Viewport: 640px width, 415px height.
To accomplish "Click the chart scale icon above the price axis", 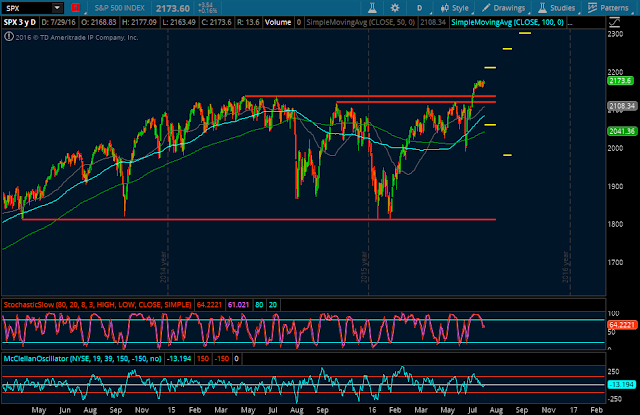I will 615,22.
